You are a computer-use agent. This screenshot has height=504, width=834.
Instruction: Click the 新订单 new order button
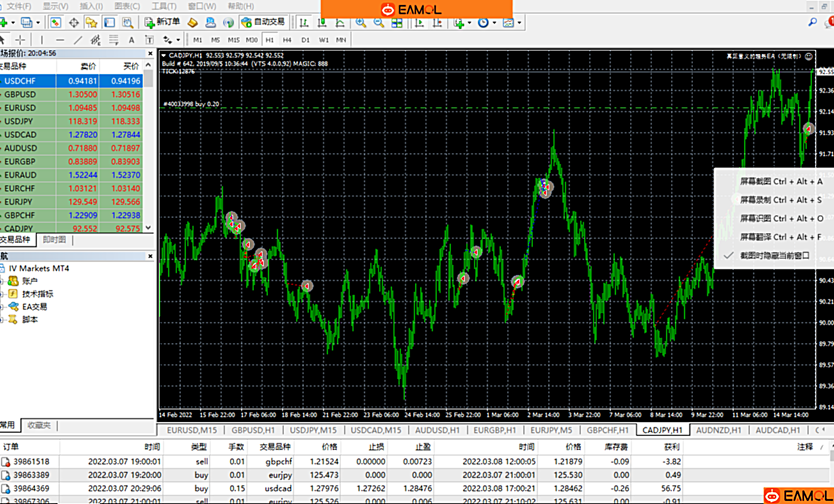162,22
